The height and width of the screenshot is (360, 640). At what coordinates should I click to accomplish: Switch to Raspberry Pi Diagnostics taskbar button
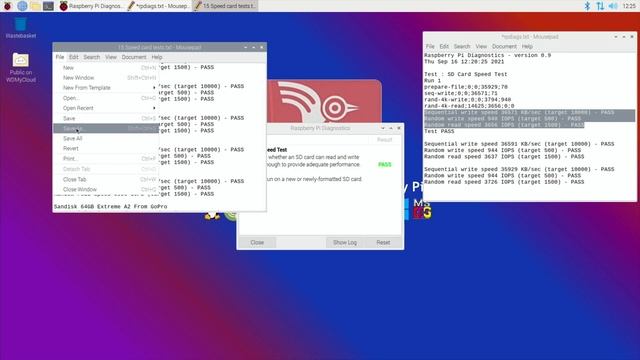point(91,6)
